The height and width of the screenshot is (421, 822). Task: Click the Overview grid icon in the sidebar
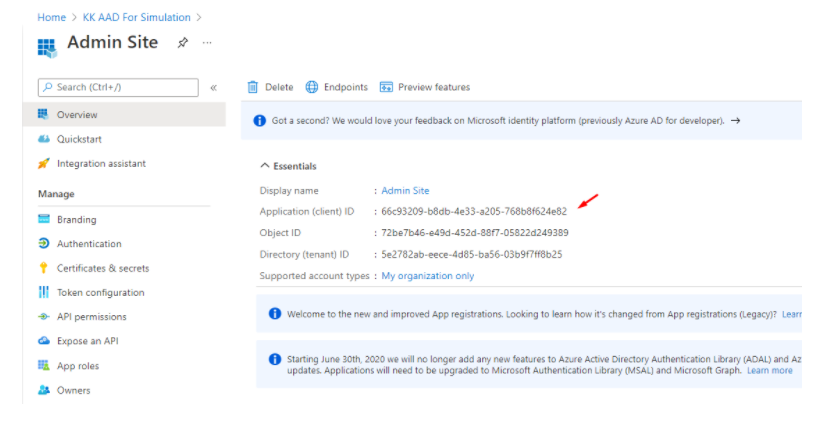(x=43, y=114)
